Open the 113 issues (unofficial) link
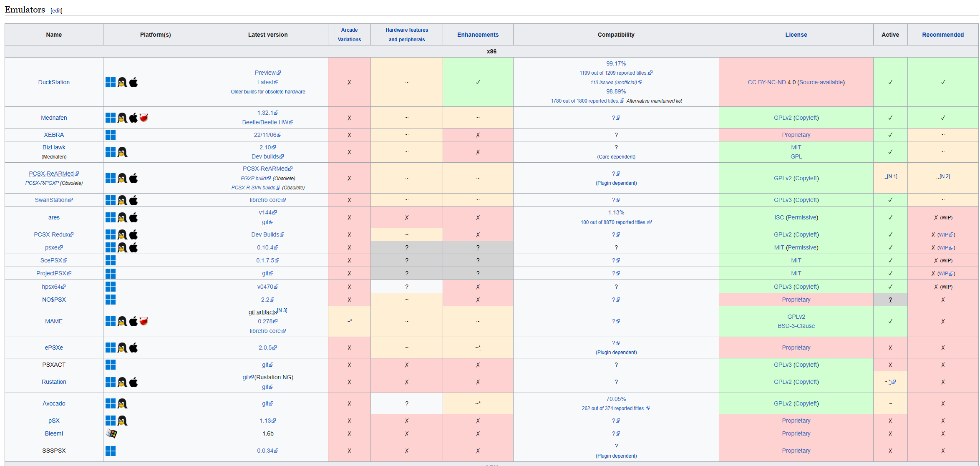Image resolution: width=980 pixels, height=466 pixels. [616, 83]
